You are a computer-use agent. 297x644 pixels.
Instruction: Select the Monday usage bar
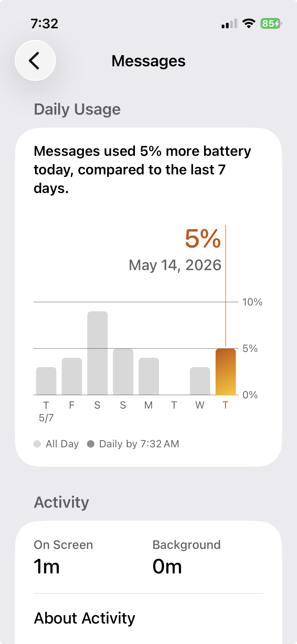pos(149,376)
